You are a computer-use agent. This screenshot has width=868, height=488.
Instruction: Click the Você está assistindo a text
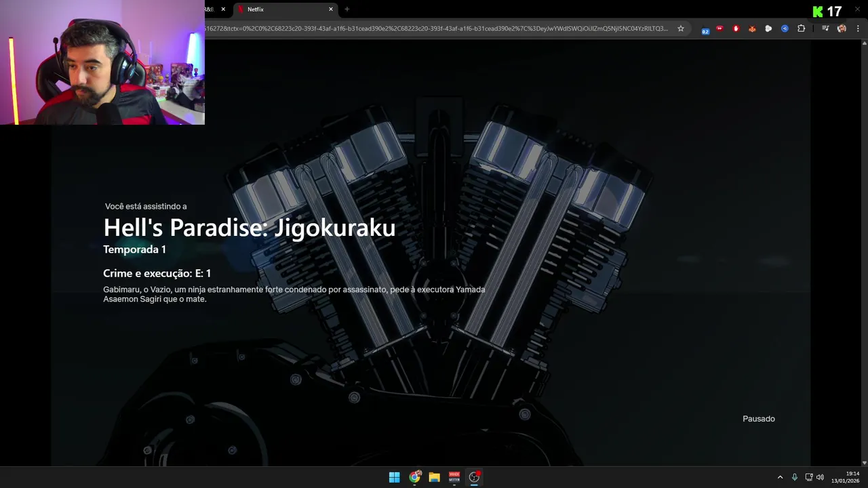pos(146,206)
